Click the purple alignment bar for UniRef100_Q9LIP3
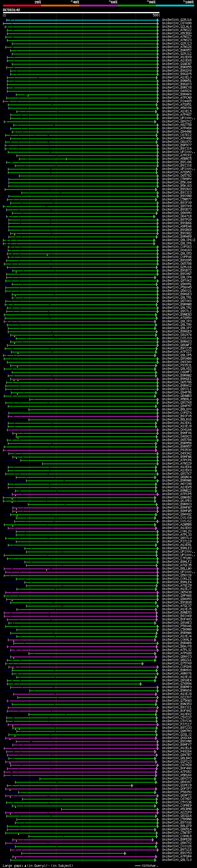The width and height of the screenshot is (197, 868). click(x=80, y=321)
